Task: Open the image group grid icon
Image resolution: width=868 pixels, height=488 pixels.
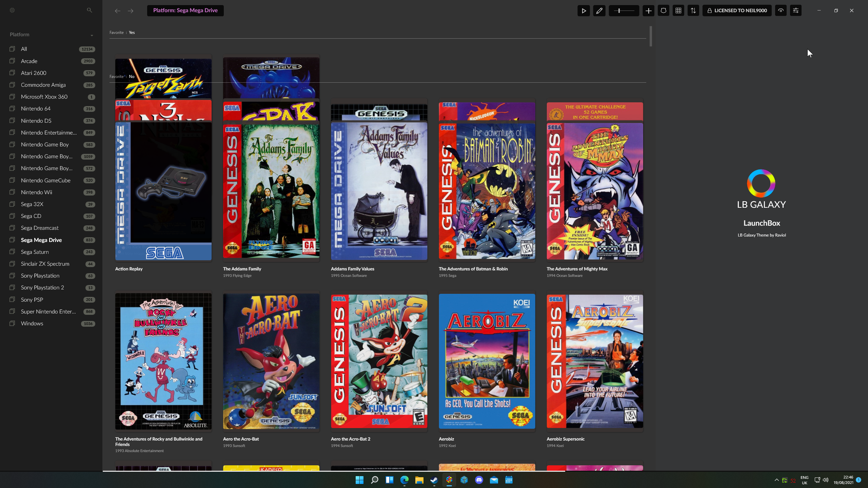Action: 678,11
